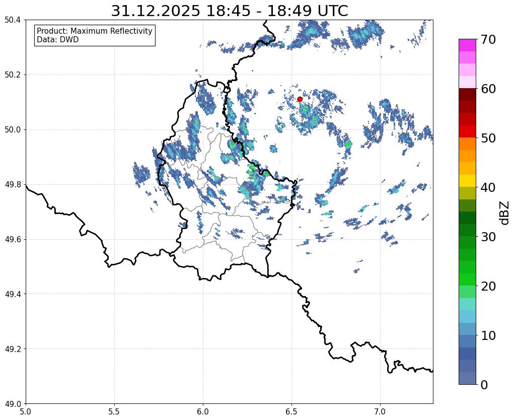Click the 49.8 latitude tick label
Image resolution: width=515 pixels, height=420 pixels.
[x=13, y=185]
